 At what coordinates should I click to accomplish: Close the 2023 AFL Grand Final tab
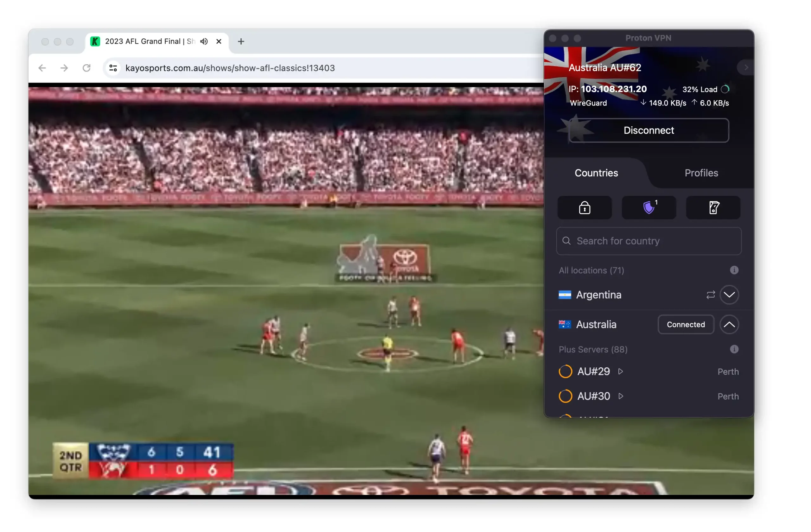219,41
